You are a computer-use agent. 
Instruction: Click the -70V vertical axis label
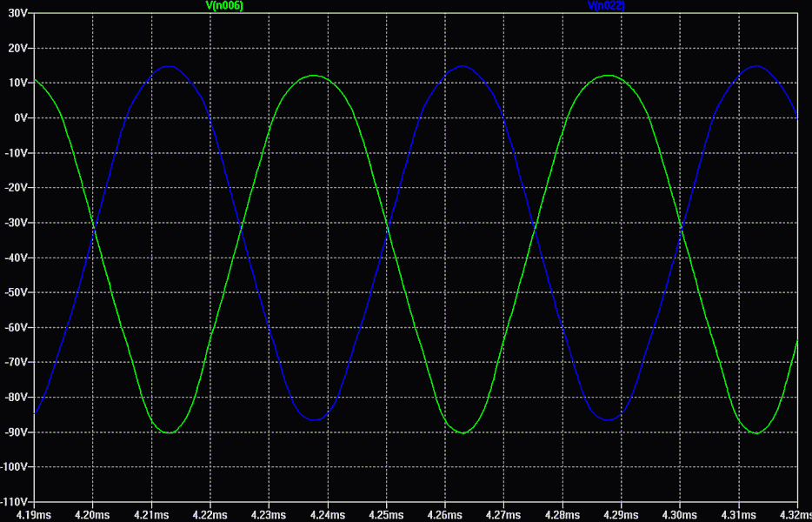point(17,362)
